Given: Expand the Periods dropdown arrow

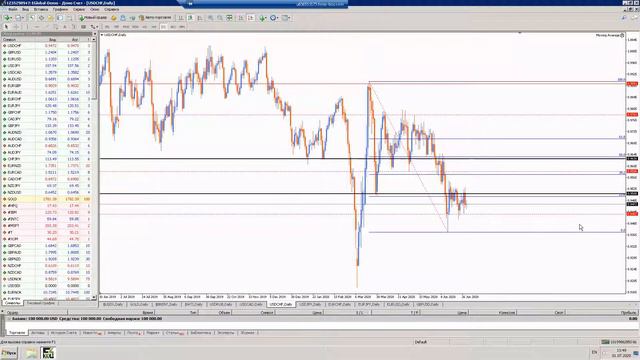Looking at the screenshot, I should (x=278, y=18).
